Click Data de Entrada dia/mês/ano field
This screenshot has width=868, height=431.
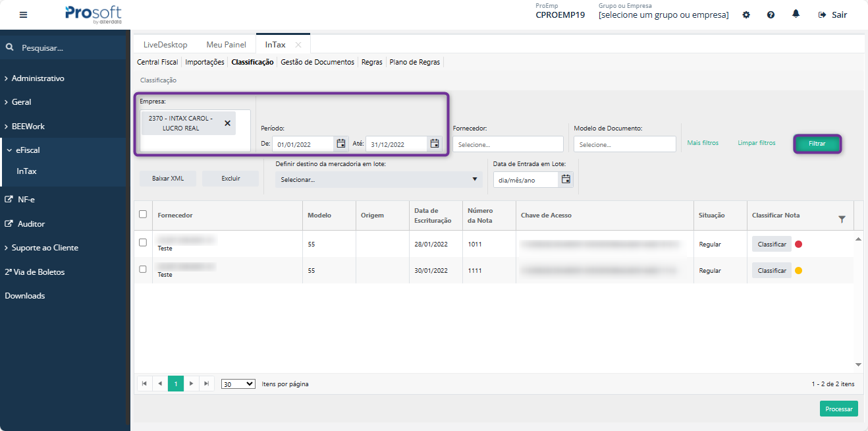(526, 180)
